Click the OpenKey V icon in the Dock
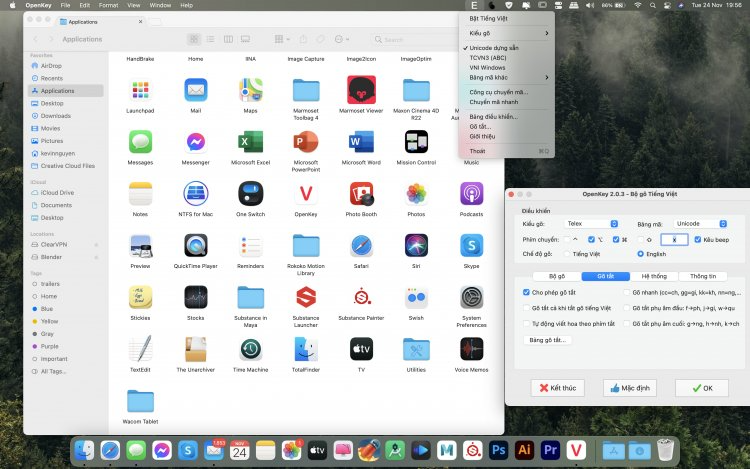Screen dimensions: 750x469 [576, 450]
